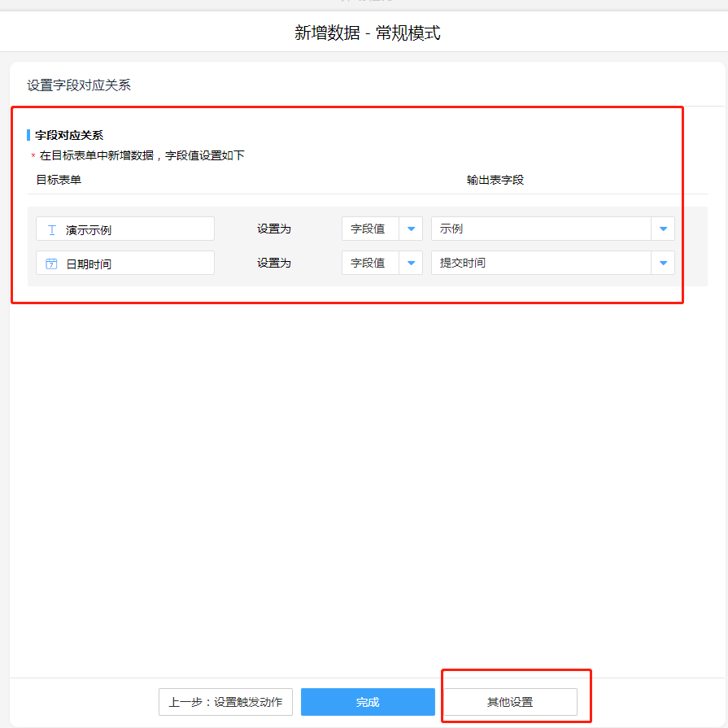The image size is (728, 728).
Task: Click the 设置字段对应关系 header
Action: (x=79, y=85)
